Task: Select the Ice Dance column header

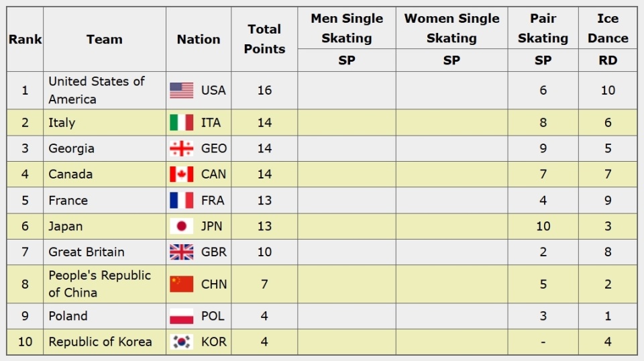Action: tap(608, 28)
